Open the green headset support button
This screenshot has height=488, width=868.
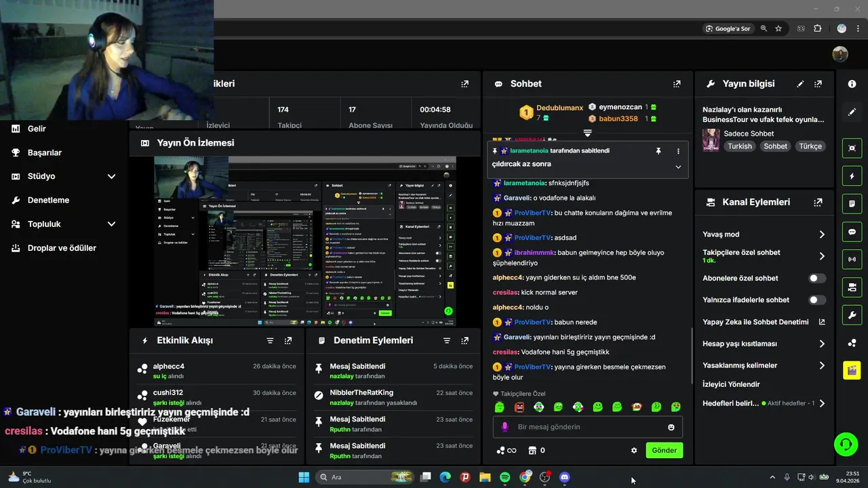(846, 445)
